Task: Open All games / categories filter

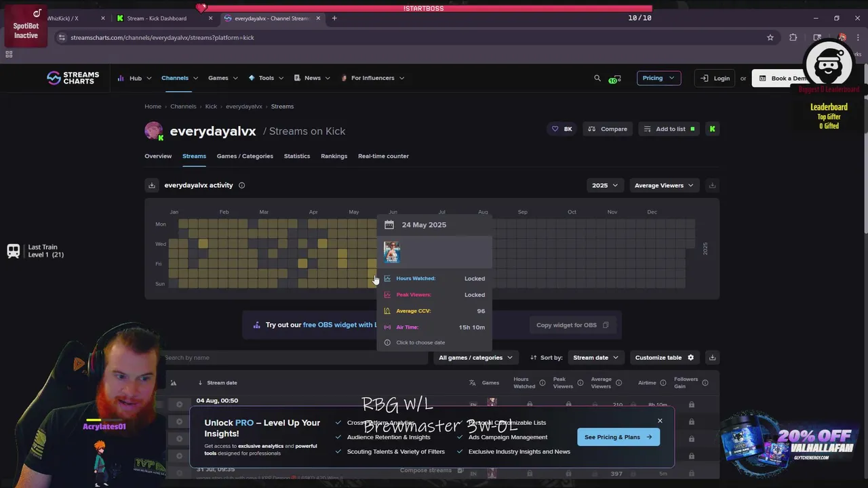Action: point(475,357)
